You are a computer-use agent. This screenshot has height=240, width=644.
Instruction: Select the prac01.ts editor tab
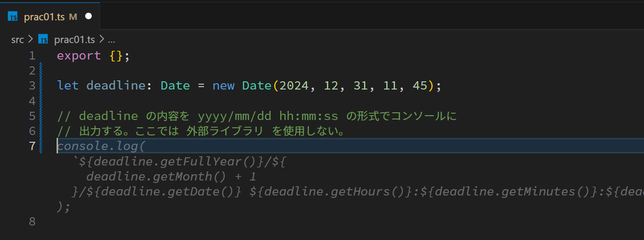click(x=44, y=17)
